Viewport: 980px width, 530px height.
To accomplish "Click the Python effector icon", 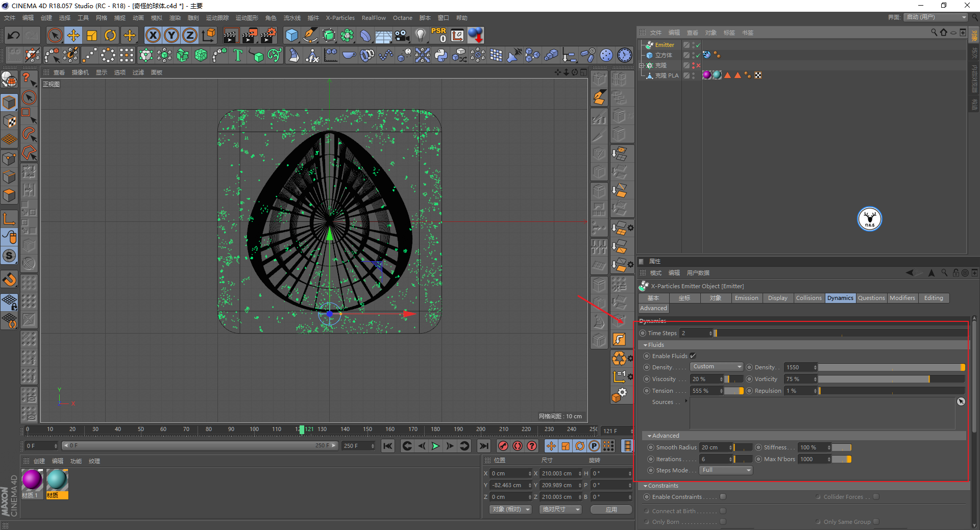I will coord(441,55).
